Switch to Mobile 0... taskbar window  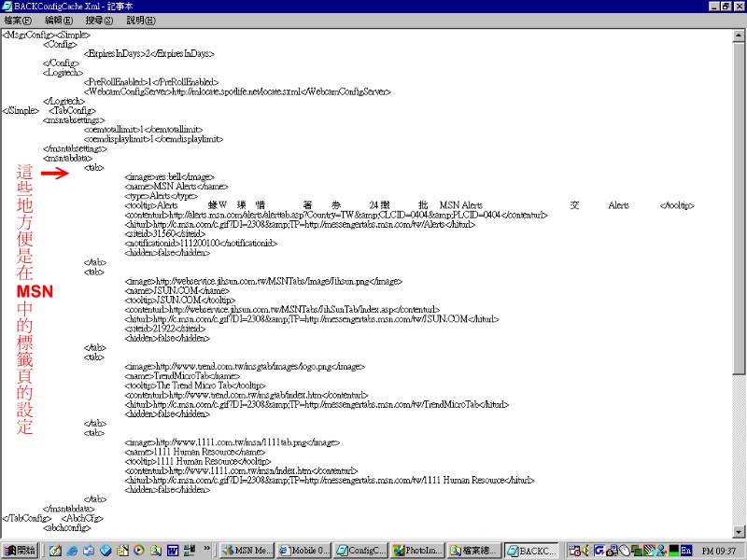[303, 551]
